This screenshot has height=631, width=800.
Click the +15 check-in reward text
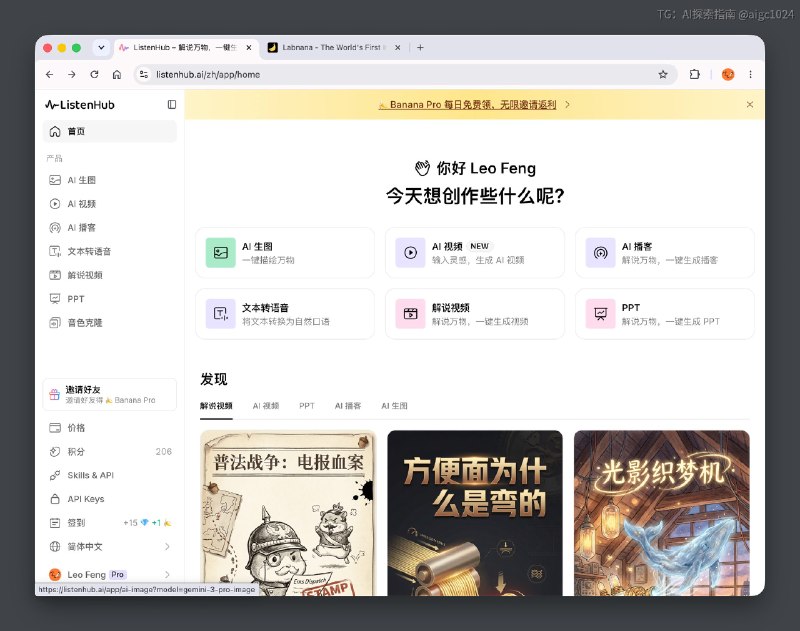[x=131, y=523]
